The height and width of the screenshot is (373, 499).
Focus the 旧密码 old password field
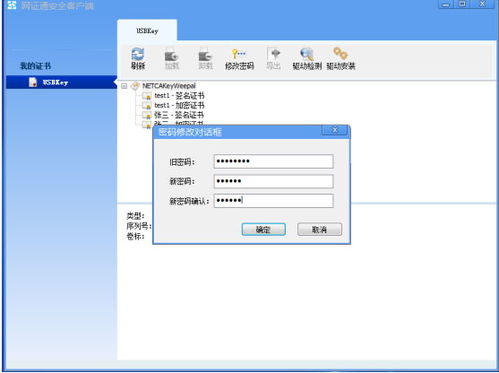pos(273,161)
